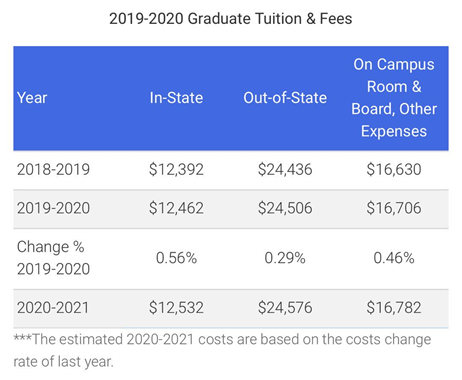
Task: Click the $16,630 room and board value
Action: coord(394,169)
